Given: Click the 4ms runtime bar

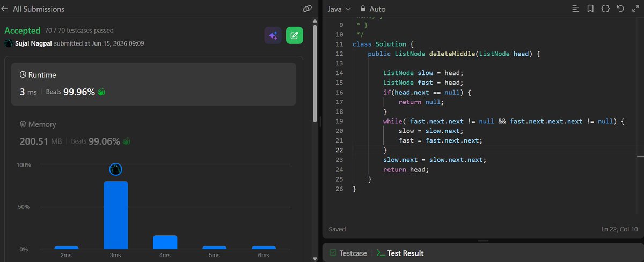Looking at the screenshot, I should click(165, 242).
